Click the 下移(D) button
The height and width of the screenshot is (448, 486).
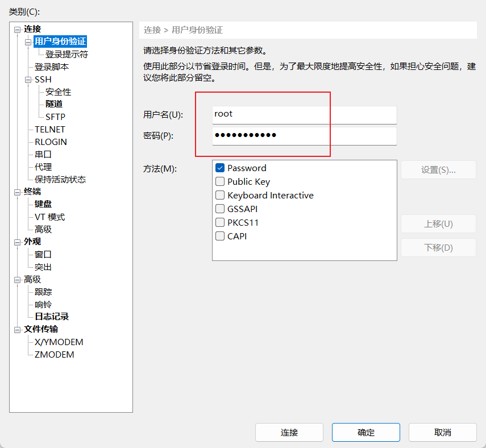(x=438, y=247)
